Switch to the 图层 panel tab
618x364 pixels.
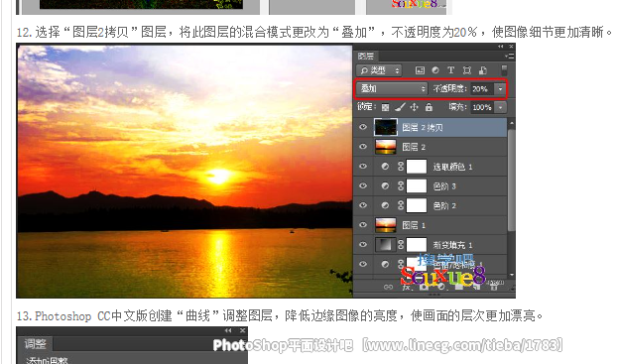pyautogui.click(x=366, y=57)
